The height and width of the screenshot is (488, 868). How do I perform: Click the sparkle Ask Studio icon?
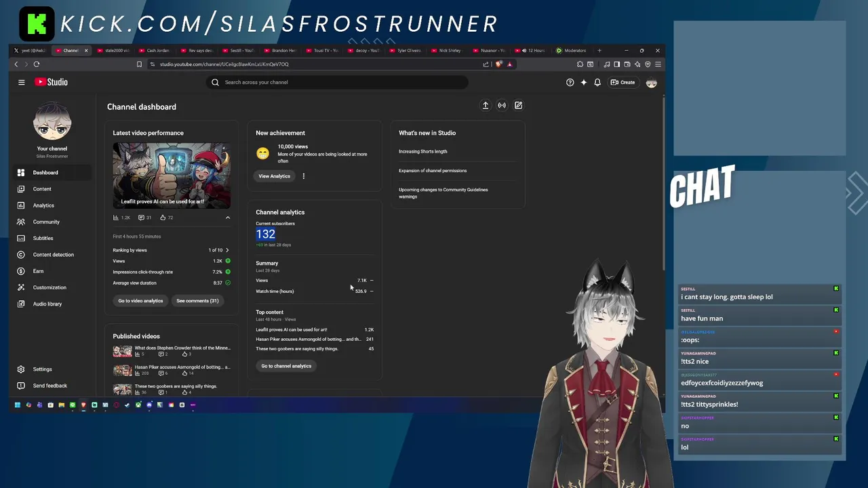coord(583,82)
